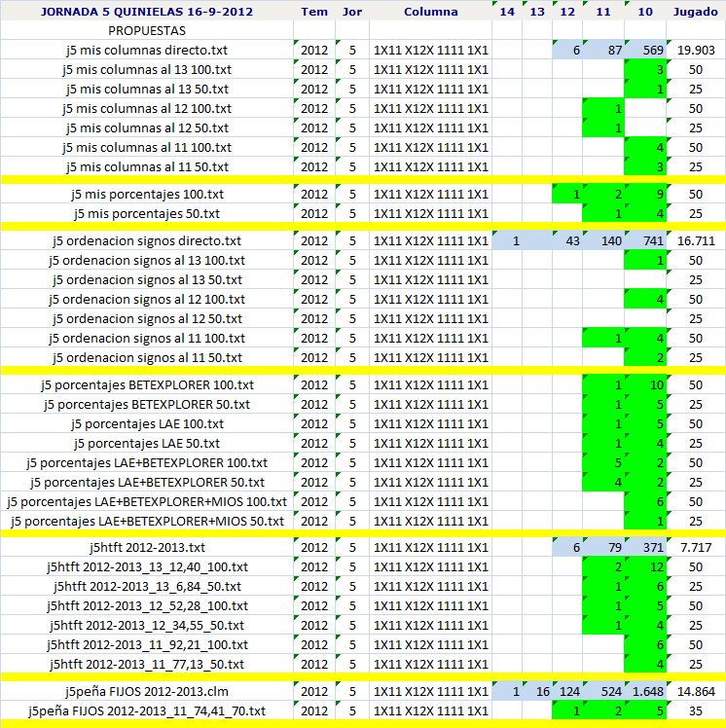Select 'j5htft 2012-2013_12_34,55_50.txt' cell
Viewport: 726px width, 728px height.
point(147,626)
